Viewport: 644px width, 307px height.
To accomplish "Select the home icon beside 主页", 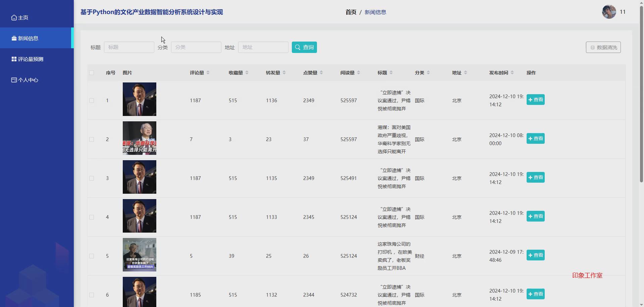I will pos(14,17).
